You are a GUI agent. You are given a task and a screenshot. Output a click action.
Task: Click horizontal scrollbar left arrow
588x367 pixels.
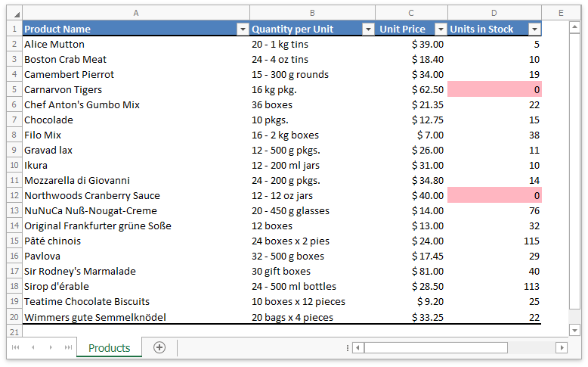pyautogui.click(x=358, y=348)
